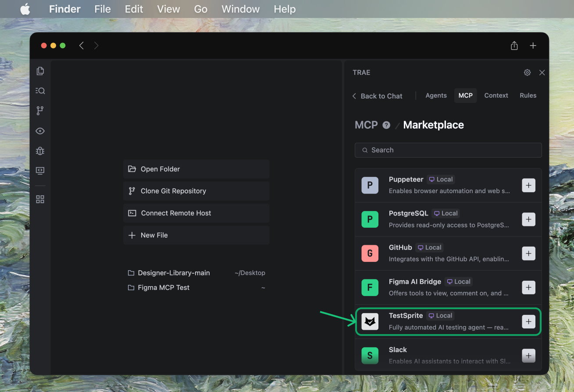
Task: Switch to the Rules tab
Action: click(x=528, y=95)
